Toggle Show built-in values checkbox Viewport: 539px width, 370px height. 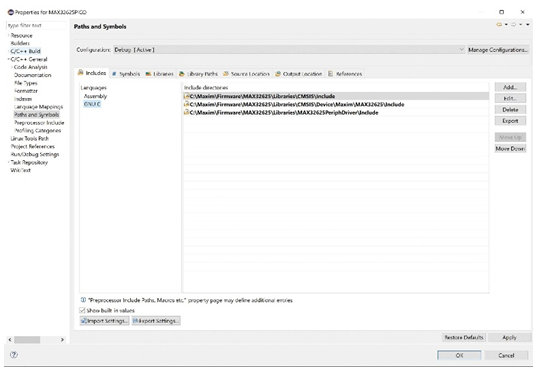click(82, 310)
